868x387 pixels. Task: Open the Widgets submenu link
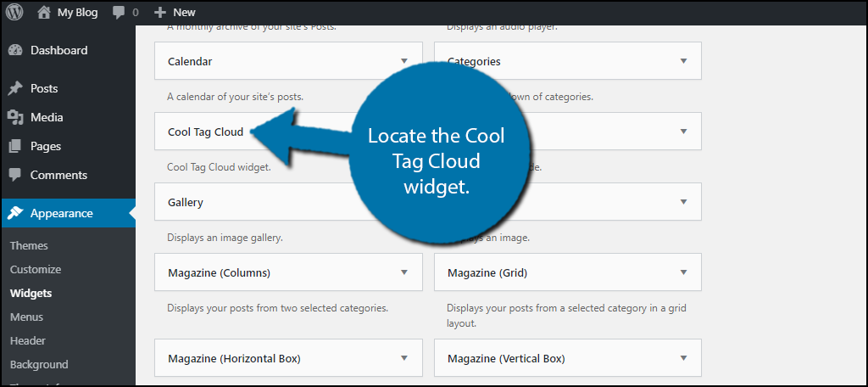tap(31, 294)
